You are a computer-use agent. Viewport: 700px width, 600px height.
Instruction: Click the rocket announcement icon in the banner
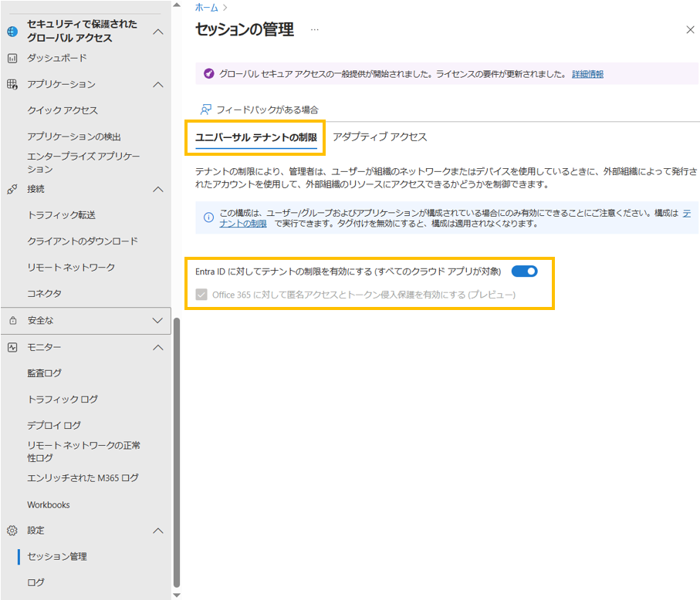pyautogui.click(x=208, y=73)
